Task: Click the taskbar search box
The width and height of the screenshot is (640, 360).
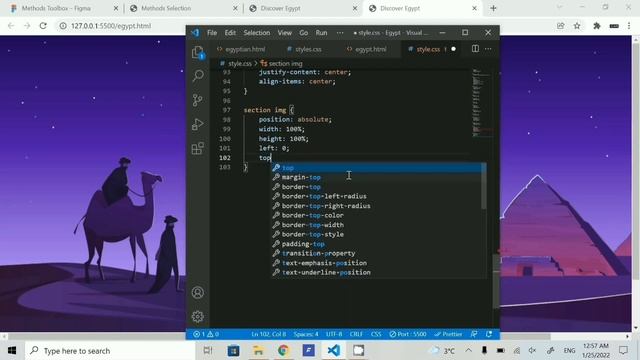Action: tap(110, 351)
